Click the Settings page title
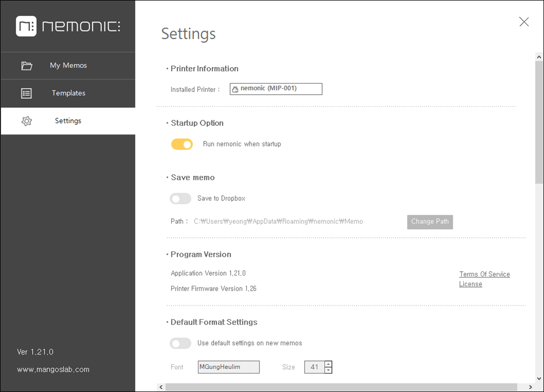 [189, 34]
